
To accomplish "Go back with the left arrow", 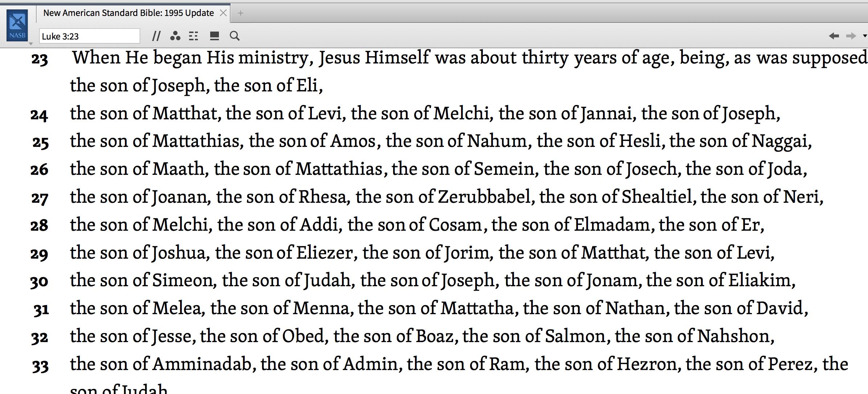I will point(834,36).
